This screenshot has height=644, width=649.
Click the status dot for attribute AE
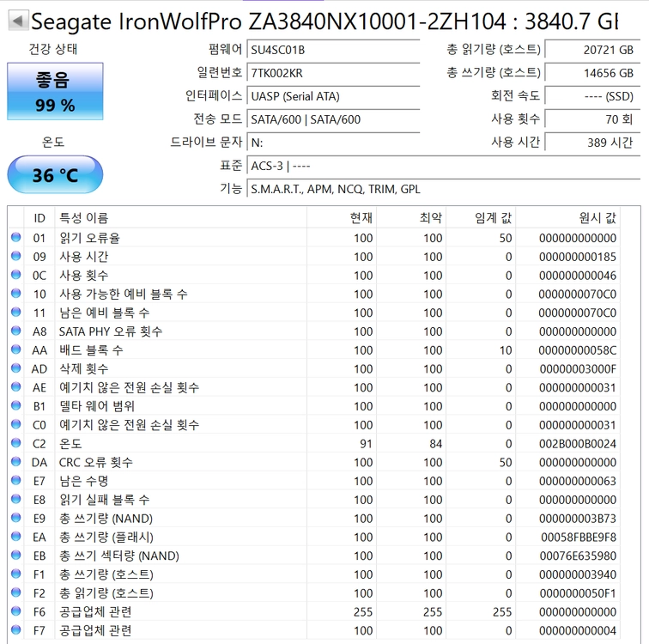(16, 387)
